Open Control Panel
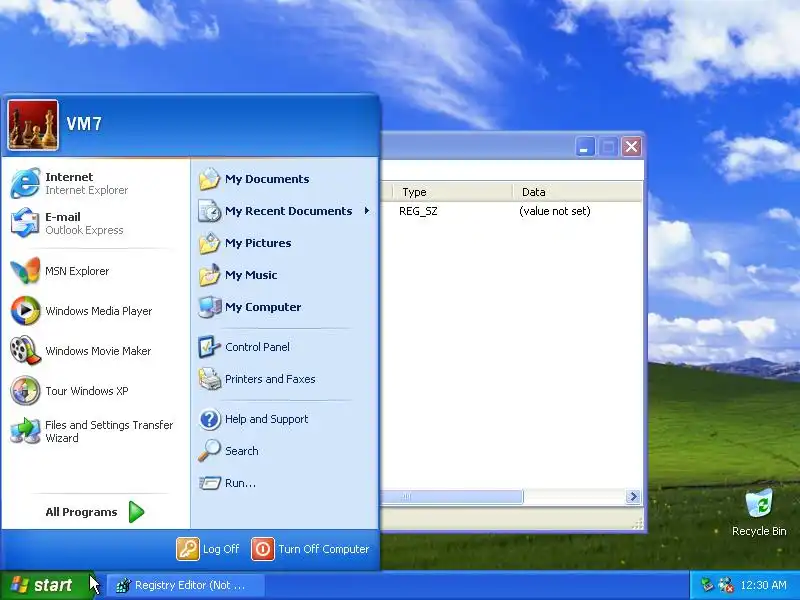Image resolution: width=800 pixels, height=600 pixels. pyautogui.click(x=285, y=347)
